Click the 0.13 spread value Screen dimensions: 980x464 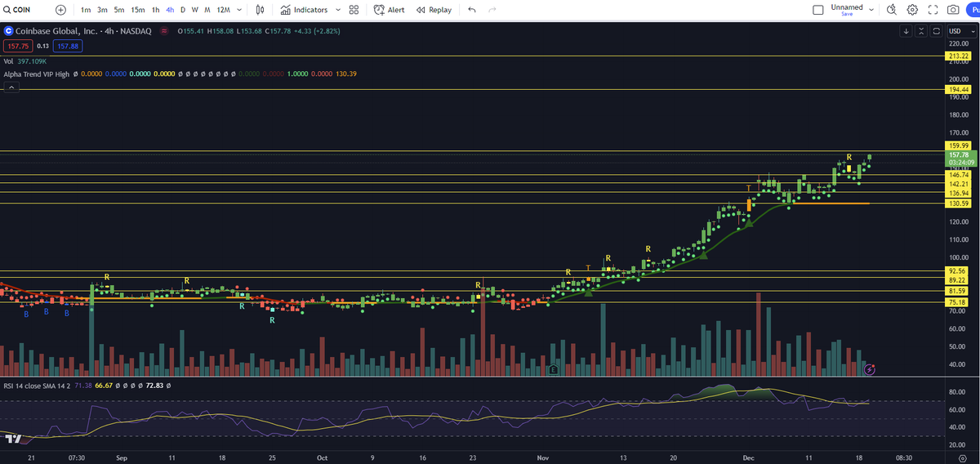(x=42, y=46)
